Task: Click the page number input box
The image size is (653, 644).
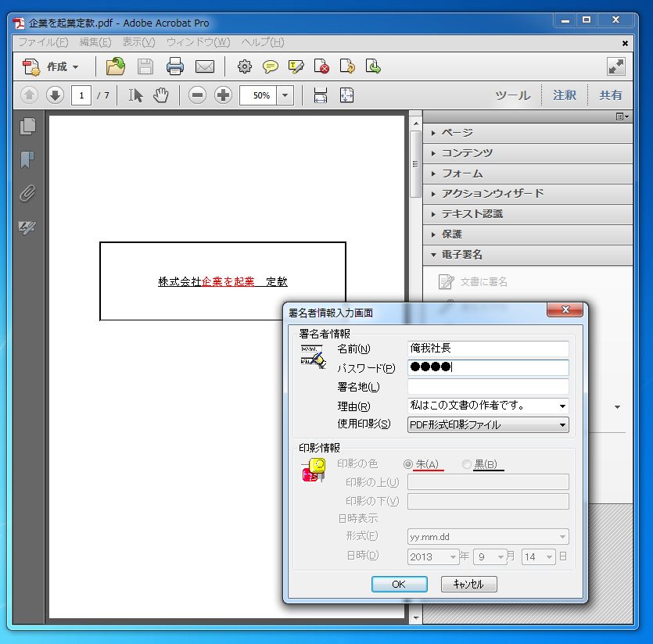Action: point(81,95)
